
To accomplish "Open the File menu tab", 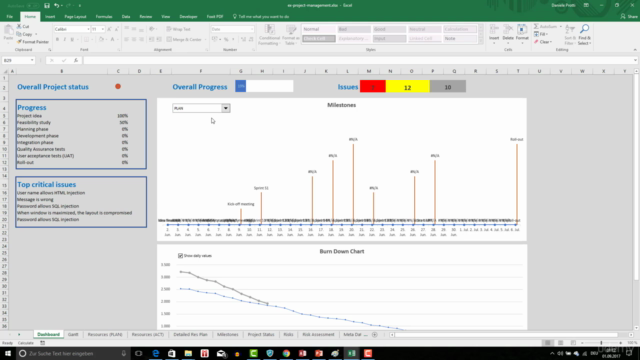I will tap(10, 17).
